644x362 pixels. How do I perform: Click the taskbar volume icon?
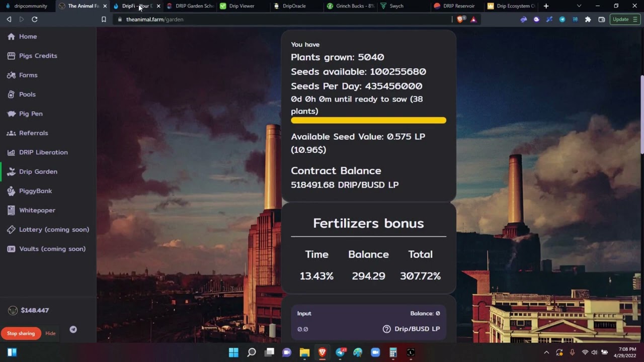[x=594, y=352]
